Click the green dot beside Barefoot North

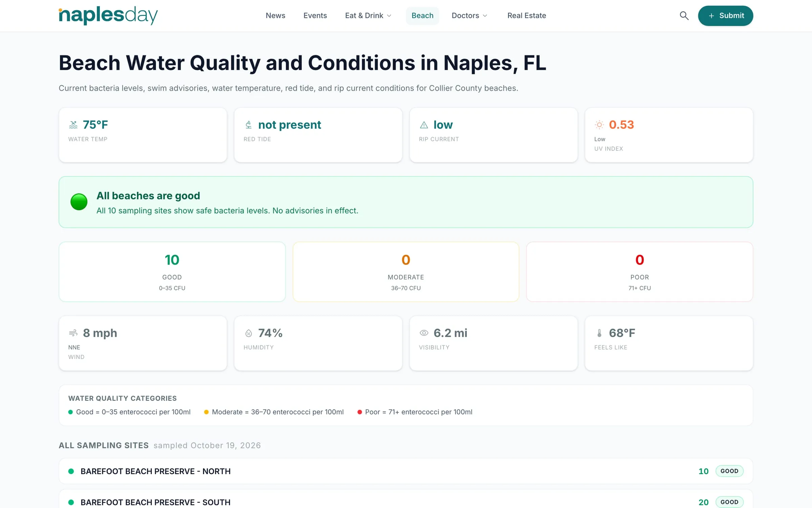[x=71, y=471]
